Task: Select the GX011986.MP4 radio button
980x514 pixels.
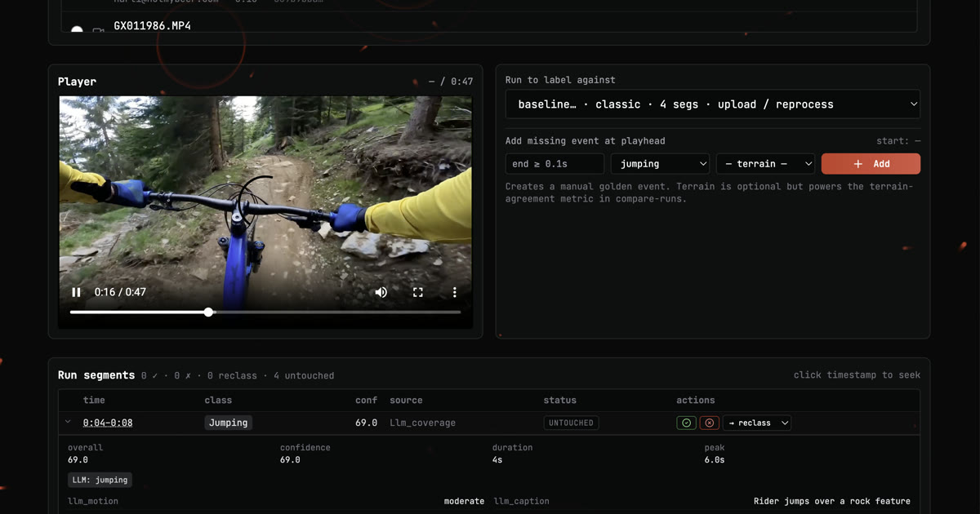Action: [x=77, y=29]
